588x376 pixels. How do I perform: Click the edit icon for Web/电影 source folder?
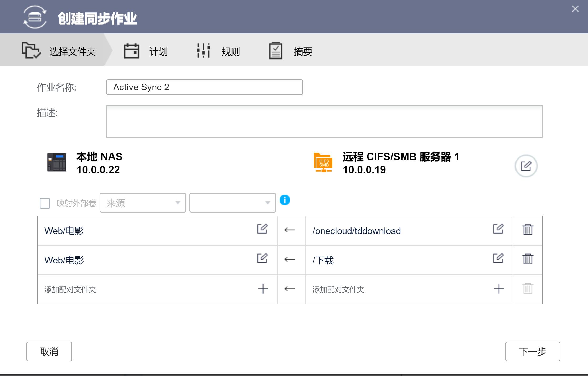click(262, 229)
